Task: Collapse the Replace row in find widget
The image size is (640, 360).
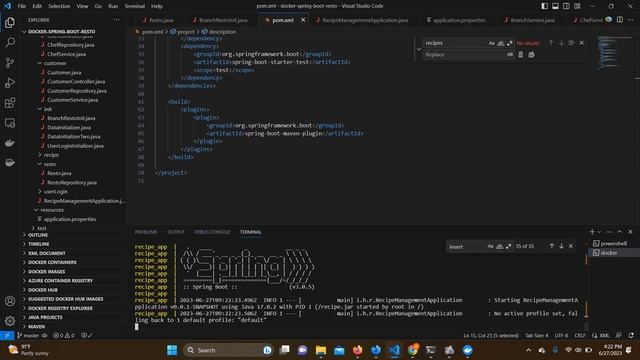Action: (419, 49)
